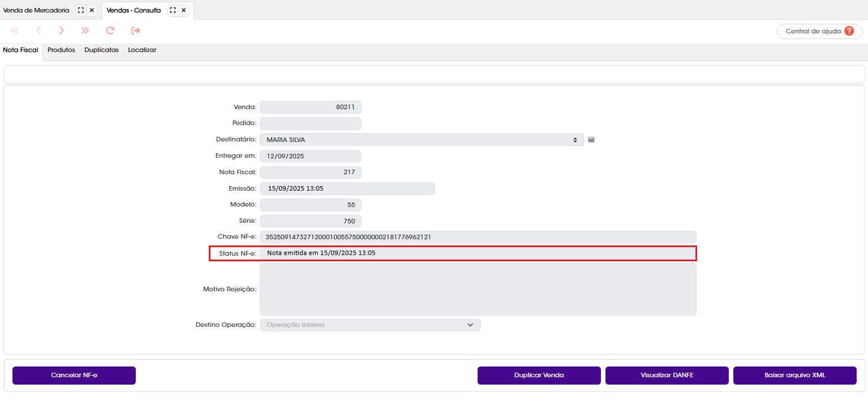Click the Motivo Rejeição text area
The image size is (868, 401).
[x=478, y=290]
